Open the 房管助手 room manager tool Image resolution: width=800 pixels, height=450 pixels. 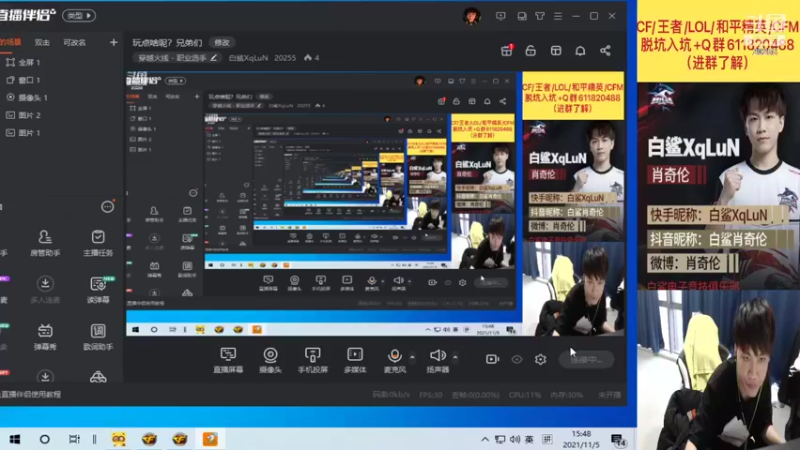[x=45, y=243]
